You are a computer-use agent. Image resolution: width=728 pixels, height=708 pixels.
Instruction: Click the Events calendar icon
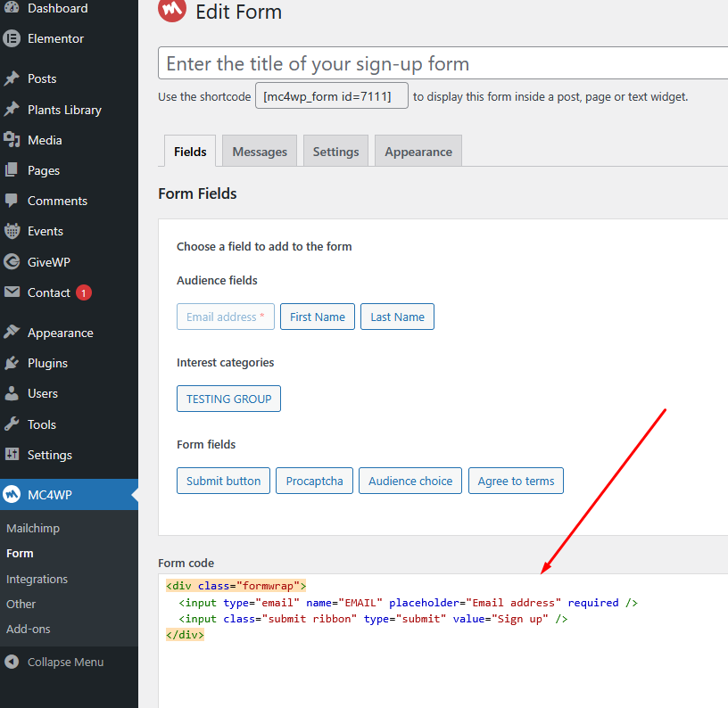point(12,231)
